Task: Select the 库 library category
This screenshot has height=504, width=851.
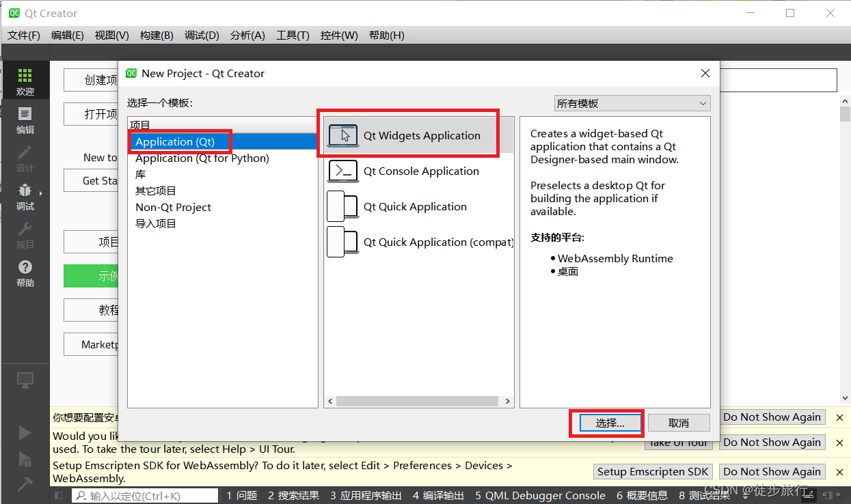Action: pos(140,174)
